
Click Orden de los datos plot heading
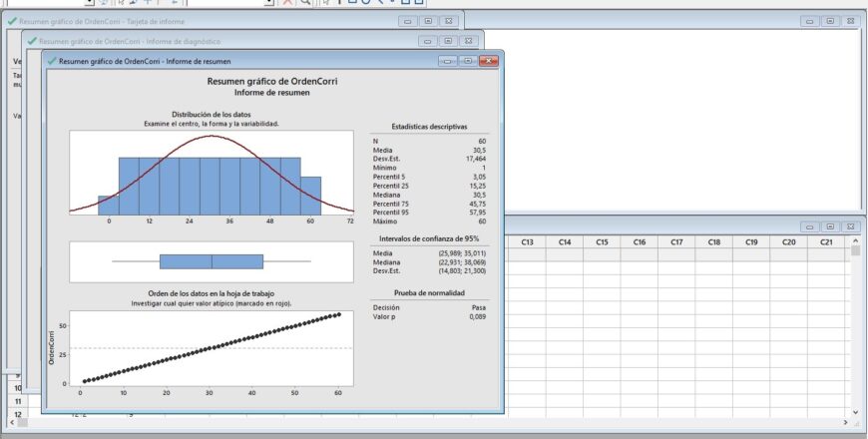tap(211, 293)
